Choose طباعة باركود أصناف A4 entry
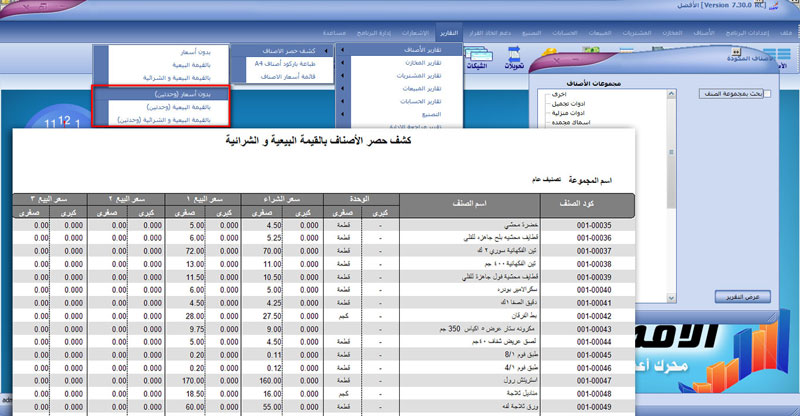This screenshot has height=416, width=800. (283, 63)
